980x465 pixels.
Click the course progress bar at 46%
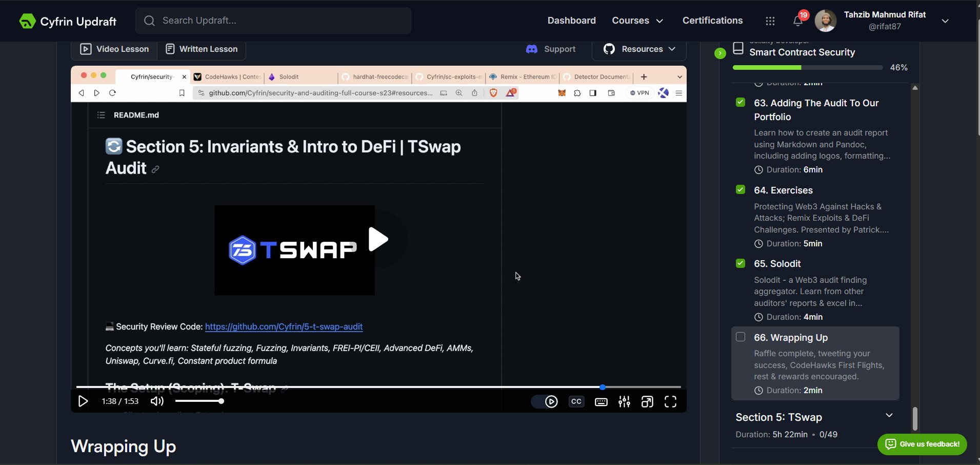(808, 67)
